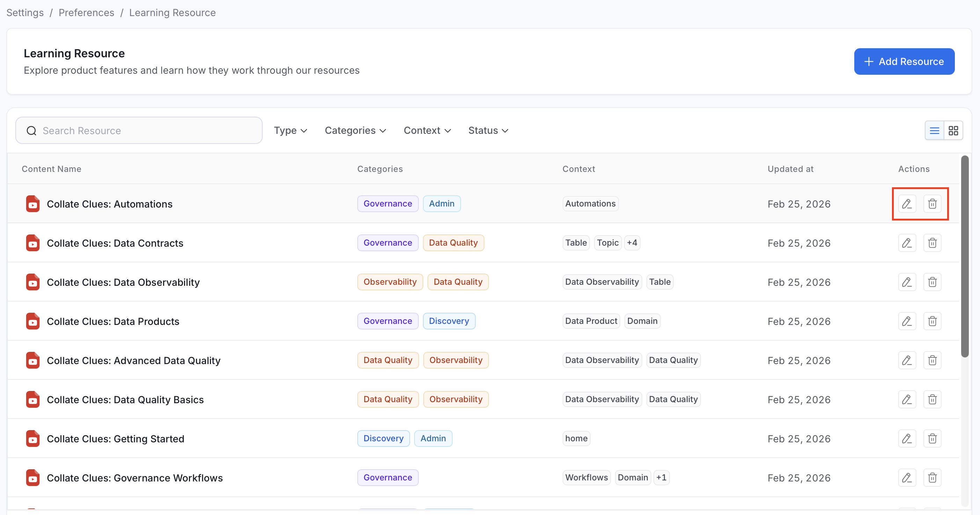Open Collate Clues: Governance Workflows
The width and height of the screenshot is (980, 515).
(x=135, y=478)
